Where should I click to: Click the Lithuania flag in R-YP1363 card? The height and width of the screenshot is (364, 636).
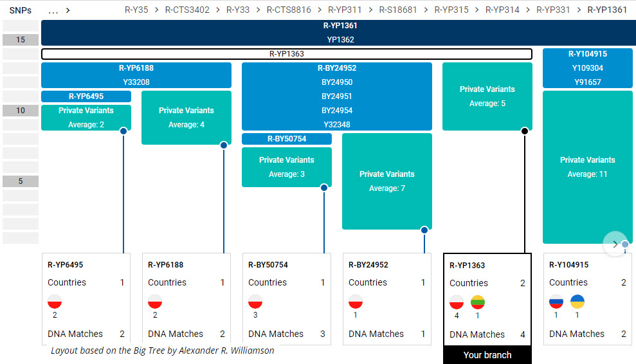(x=477, y=302)
